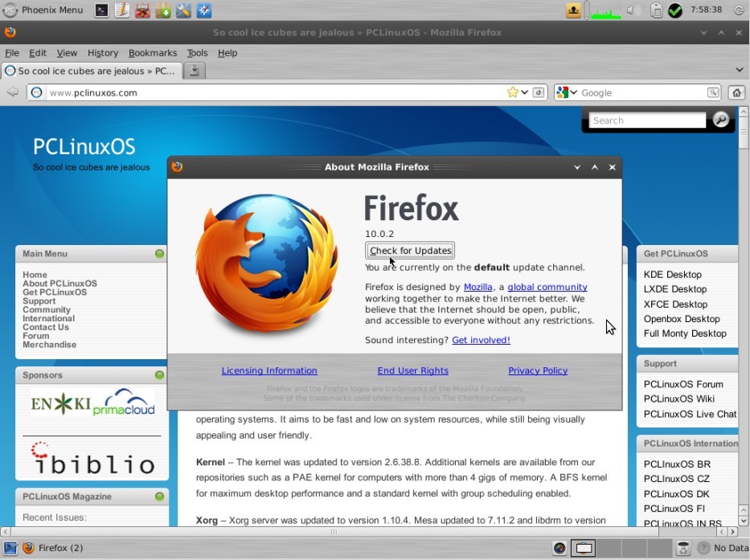Reload the current page

click(x=539, y=92)
